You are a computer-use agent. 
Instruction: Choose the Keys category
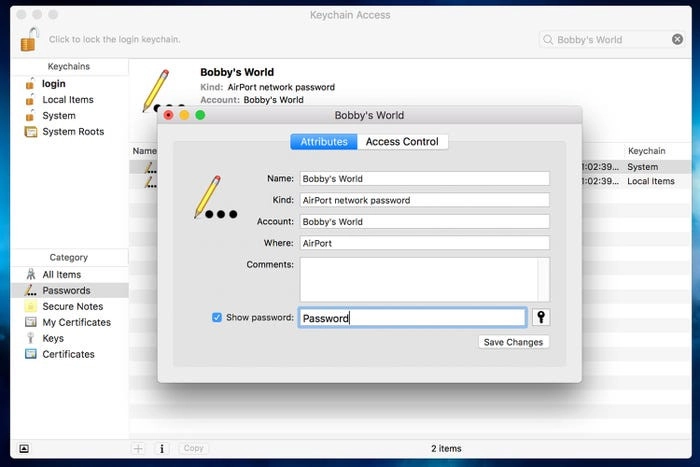[53, 339]
